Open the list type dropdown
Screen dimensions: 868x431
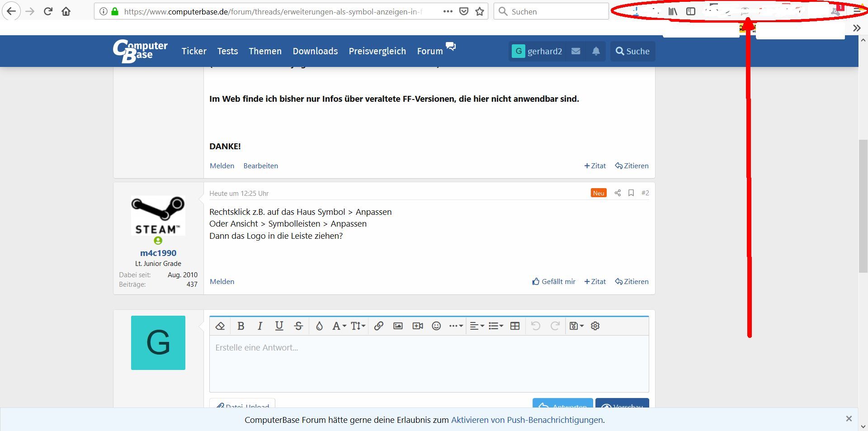[496, 326]
